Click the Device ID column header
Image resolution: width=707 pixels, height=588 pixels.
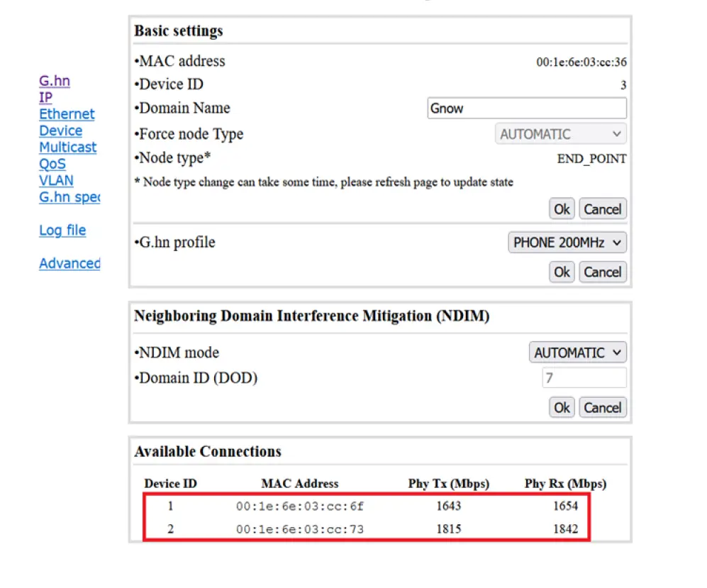point(170,484)
